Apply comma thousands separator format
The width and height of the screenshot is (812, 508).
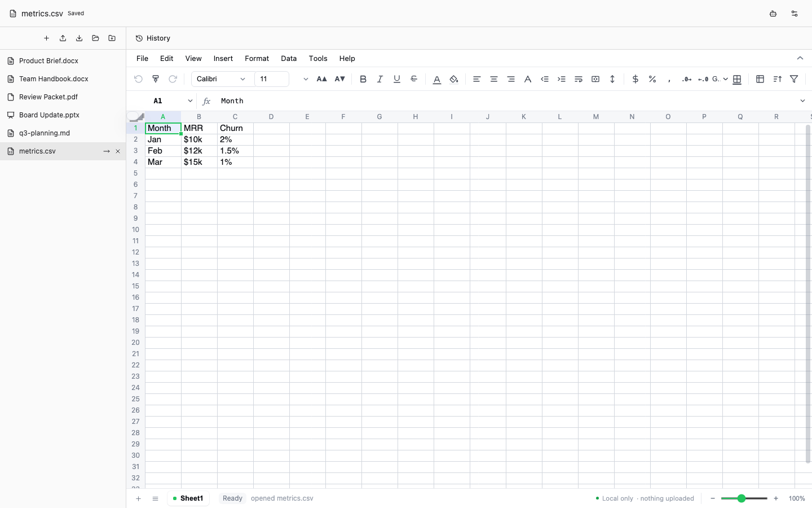669,79
